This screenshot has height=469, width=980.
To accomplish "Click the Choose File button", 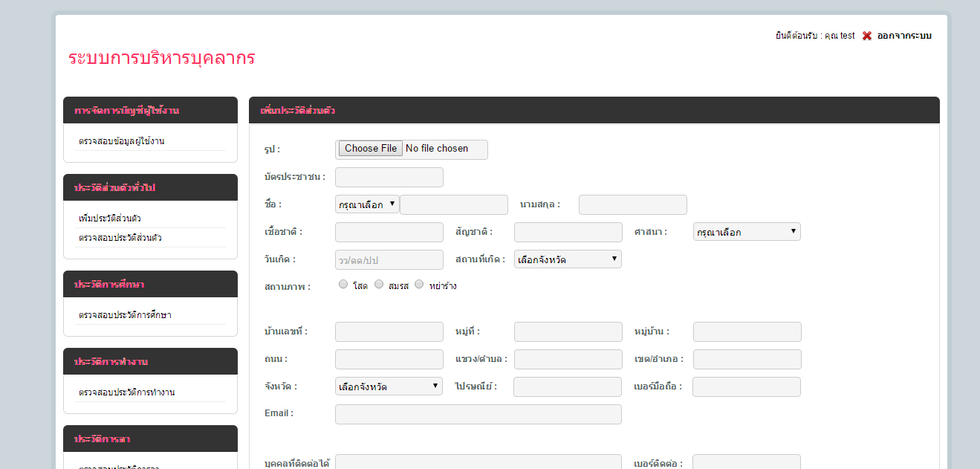I will coord(371,149).
